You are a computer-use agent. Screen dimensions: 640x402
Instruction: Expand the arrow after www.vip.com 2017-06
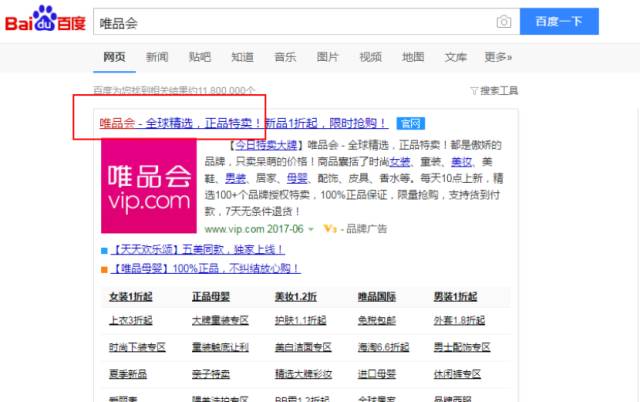pyautogui.click(x=311, y=229)
